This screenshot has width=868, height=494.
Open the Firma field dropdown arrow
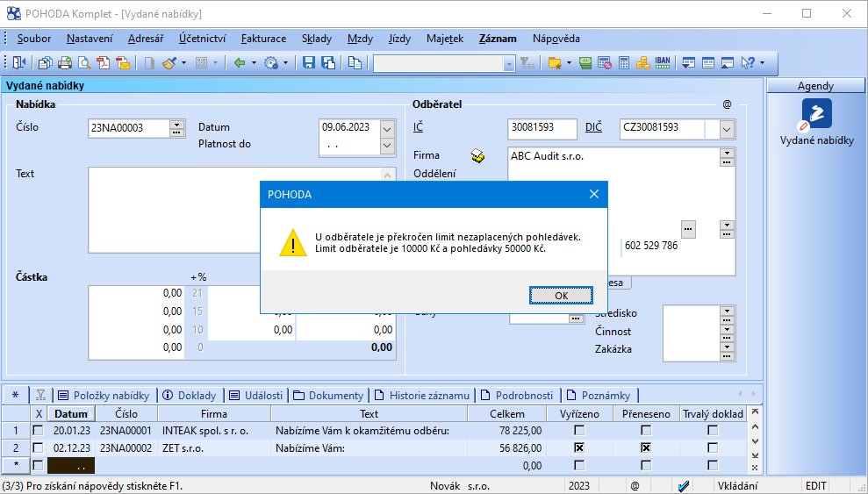click(727, 154)
